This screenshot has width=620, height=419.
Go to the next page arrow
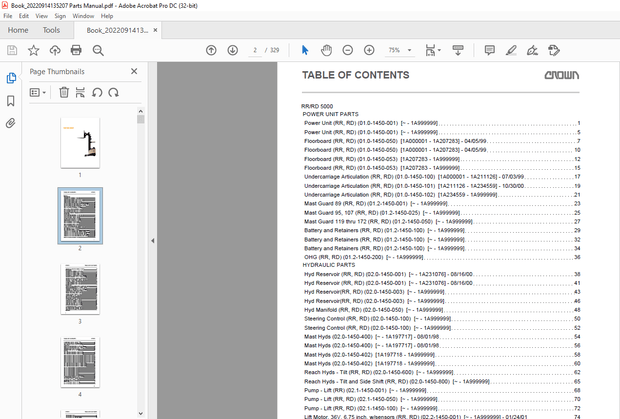pos(232,50)
